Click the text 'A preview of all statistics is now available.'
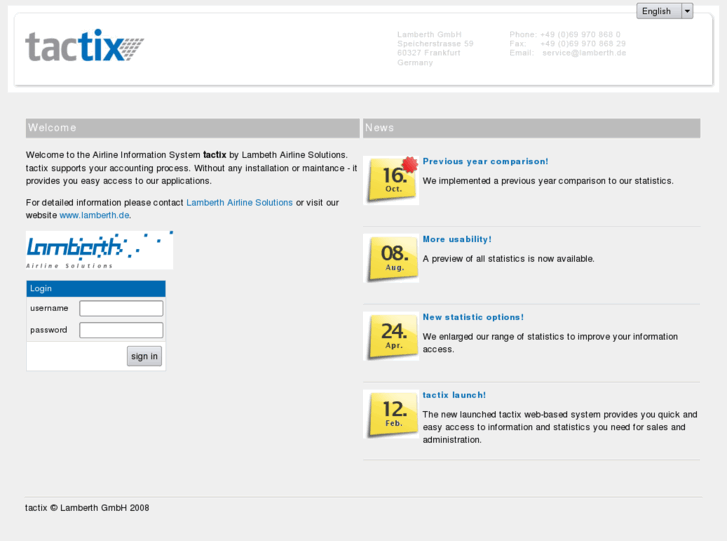The width and height of the screenshot is (727, 545). pos(508,259)
